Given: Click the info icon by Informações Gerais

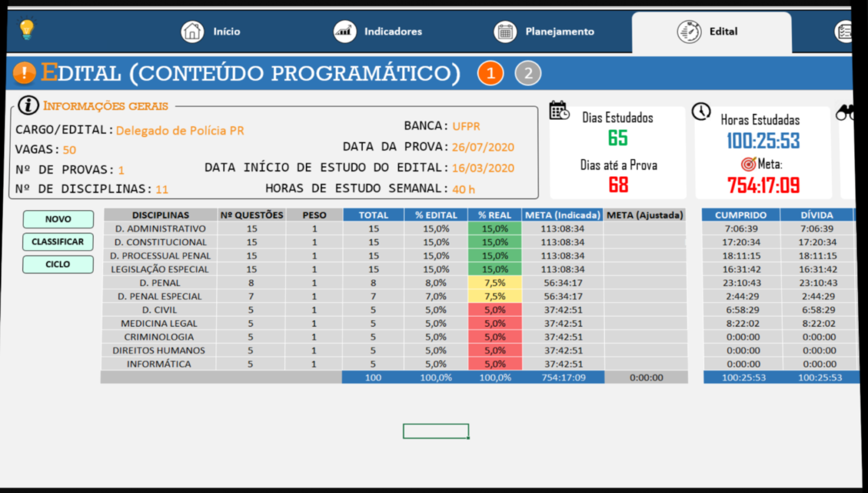Looking at the screenshot, I should (28, 105).
